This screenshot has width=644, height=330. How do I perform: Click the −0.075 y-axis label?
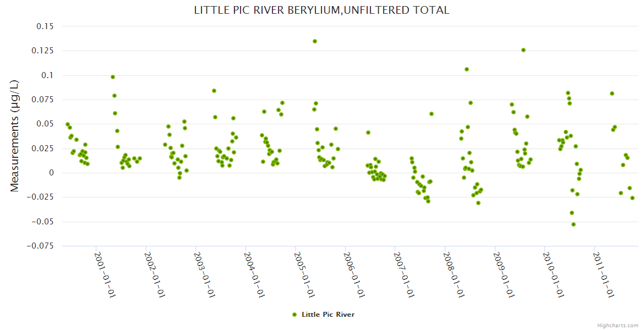pos(40,246)
